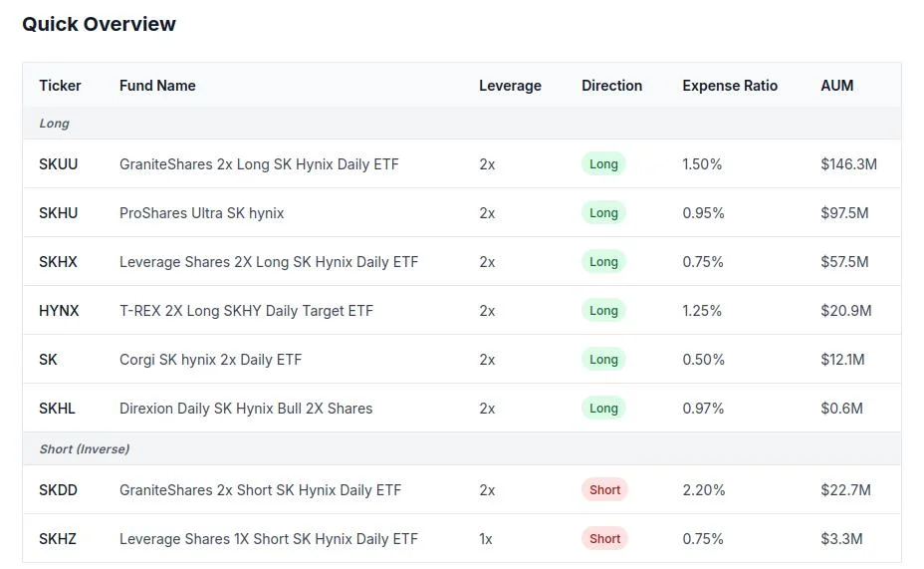The width and height of the screenshot is (924, 569).
Task: Click the 0.97% expense ratio value
Action: pos(703,409)
